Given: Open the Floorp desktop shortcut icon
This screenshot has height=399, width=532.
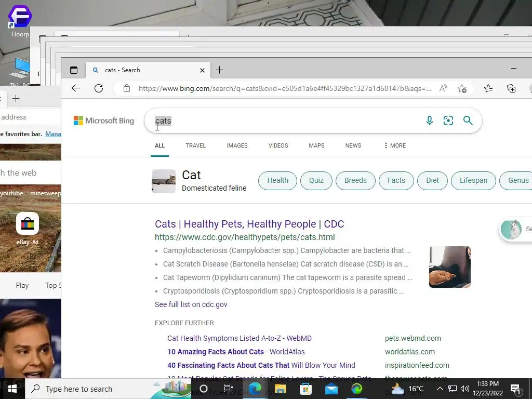Looking at the screenshot, I should tap(20, 20).
